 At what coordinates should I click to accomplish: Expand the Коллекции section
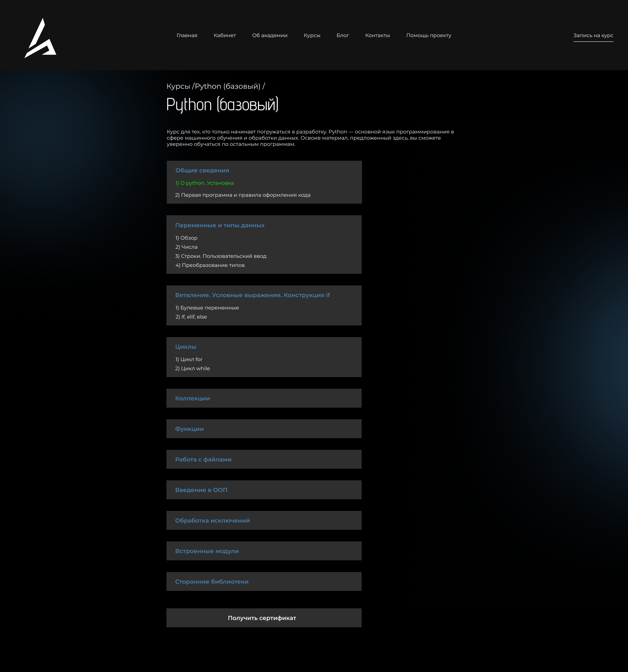(x=264, y=398)
